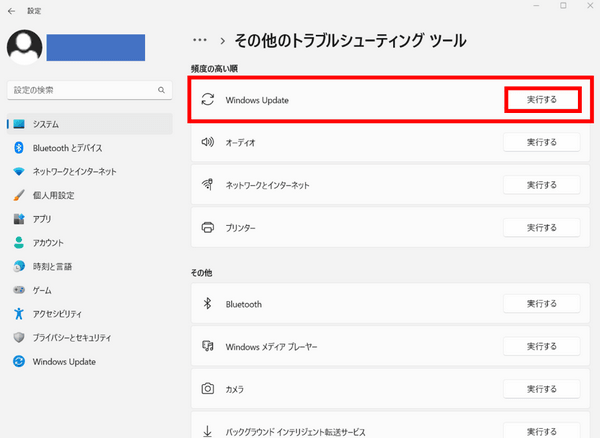Click the page title その他のトラブルシューティング ツール
Viewport: 600px width, 438px height.
(350, 41)
